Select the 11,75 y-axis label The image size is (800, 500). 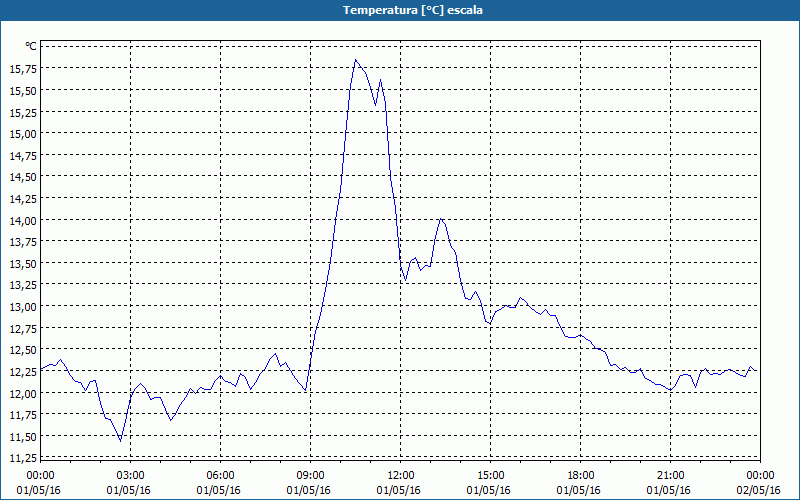[x=22, y=414]
